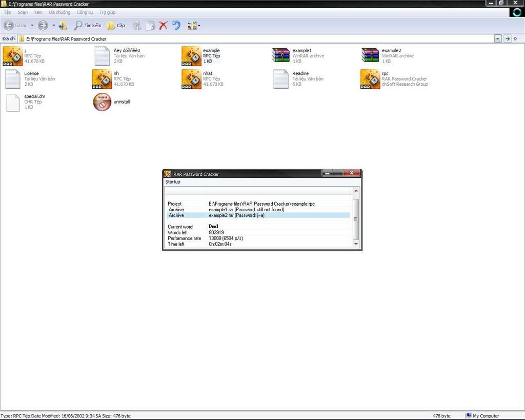525x420 pixels.
Task: Click the My Computer status bar zone
Action: pos(482,416)
